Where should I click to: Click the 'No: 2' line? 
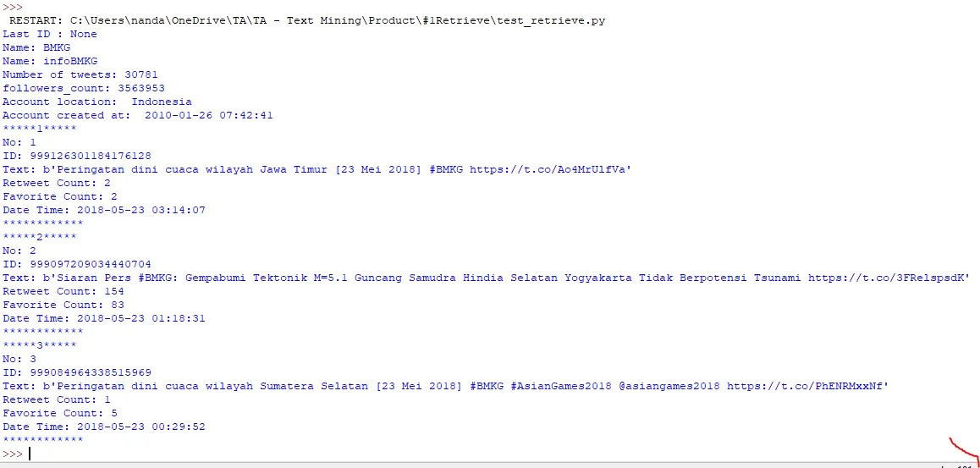coord(19,251)
